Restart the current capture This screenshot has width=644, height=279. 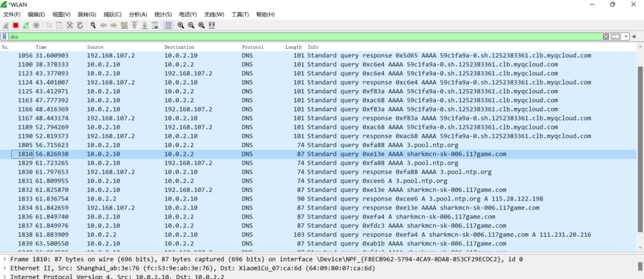pyautogui.click(x=26, y=25)
